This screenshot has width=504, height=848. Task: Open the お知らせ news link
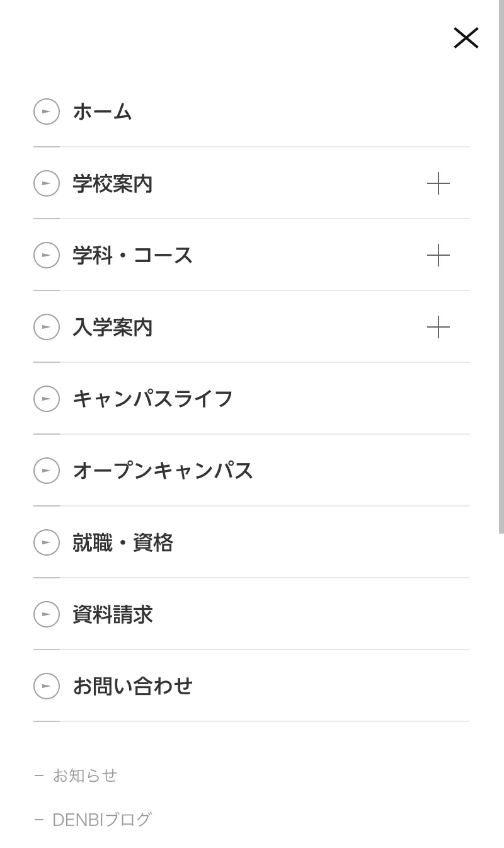click(84, 776)
